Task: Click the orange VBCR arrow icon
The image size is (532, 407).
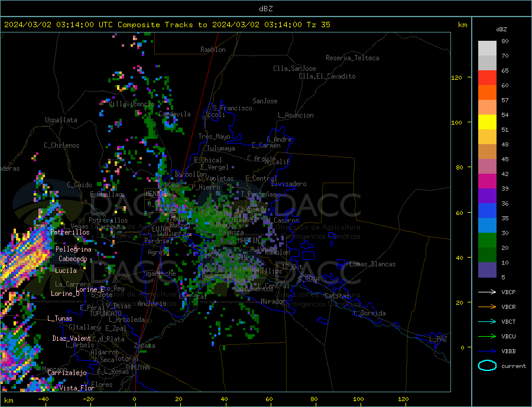Action: point(487,307)
